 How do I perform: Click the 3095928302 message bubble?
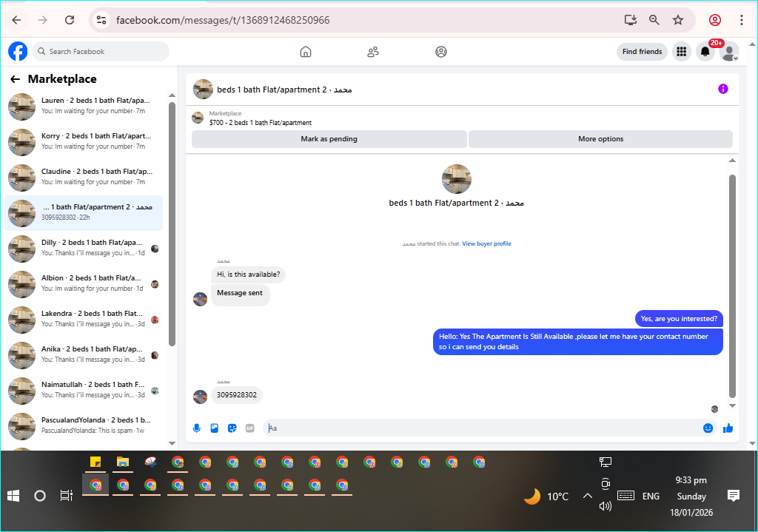pos(237,395)
